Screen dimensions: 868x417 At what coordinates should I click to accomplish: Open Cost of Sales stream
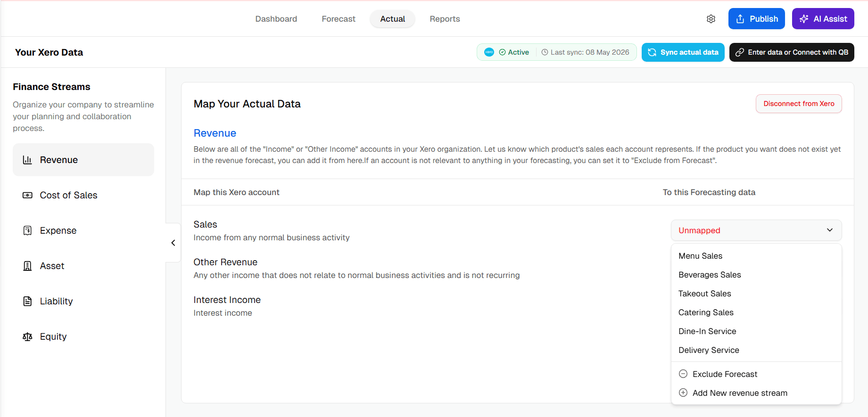(x=83, y=195)
